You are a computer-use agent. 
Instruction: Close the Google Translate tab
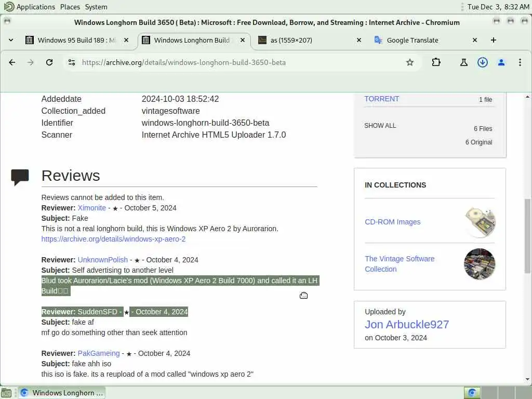click(475, 40)
